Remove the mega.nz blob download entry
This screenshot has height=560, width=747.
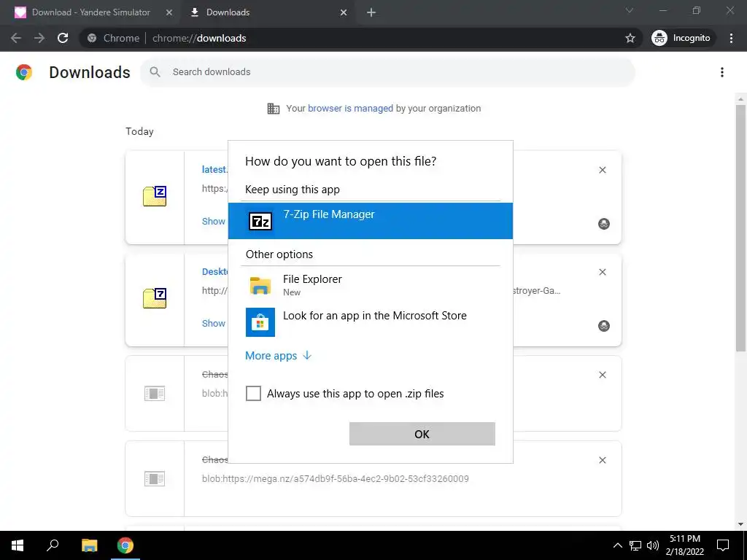[x=602, y=460]
